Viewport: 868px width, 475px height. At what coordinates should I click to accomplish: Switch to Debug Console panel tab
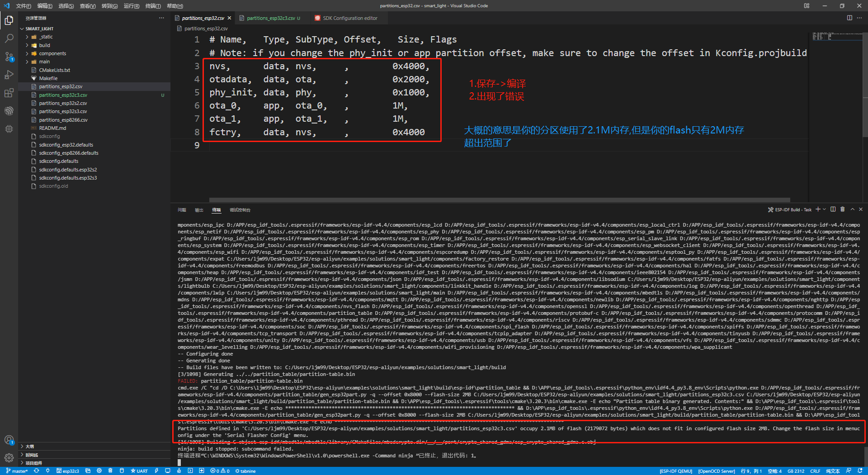[x=240, y=210]
